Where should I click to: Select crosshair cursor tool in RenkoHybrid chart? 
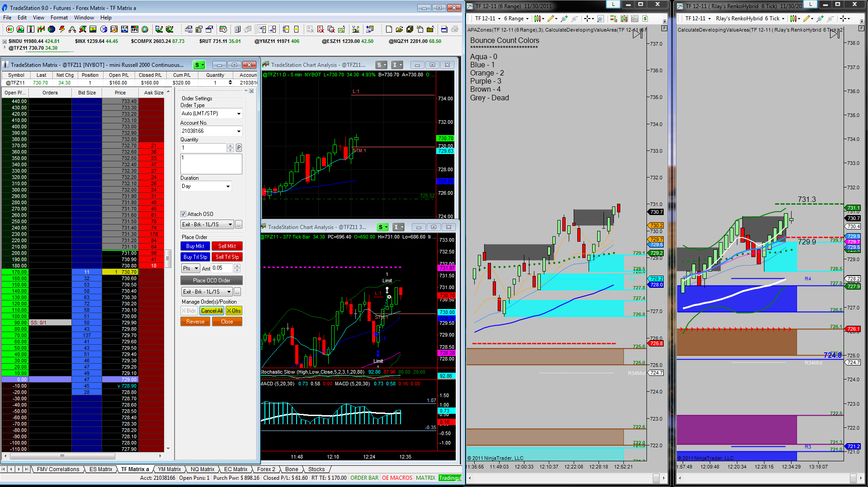tap(844, 19)
